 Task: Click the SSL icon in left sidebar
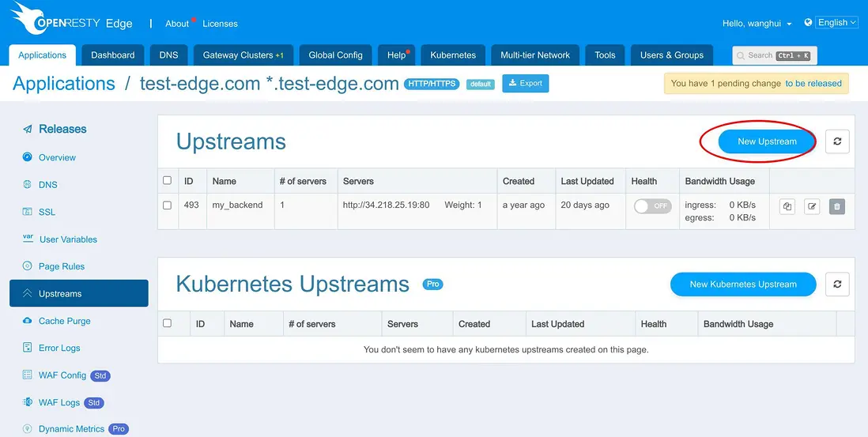tap(27, 212)
